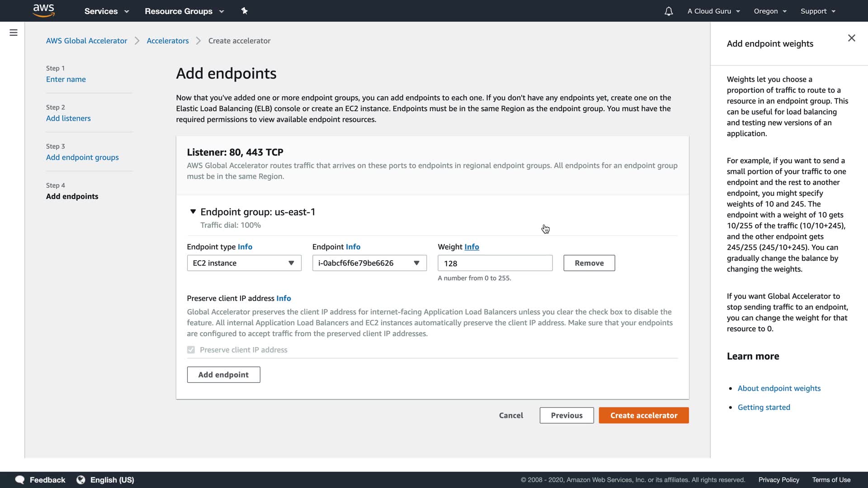
Task: Open the About endpoint weights link
Action: pos(779,388)
